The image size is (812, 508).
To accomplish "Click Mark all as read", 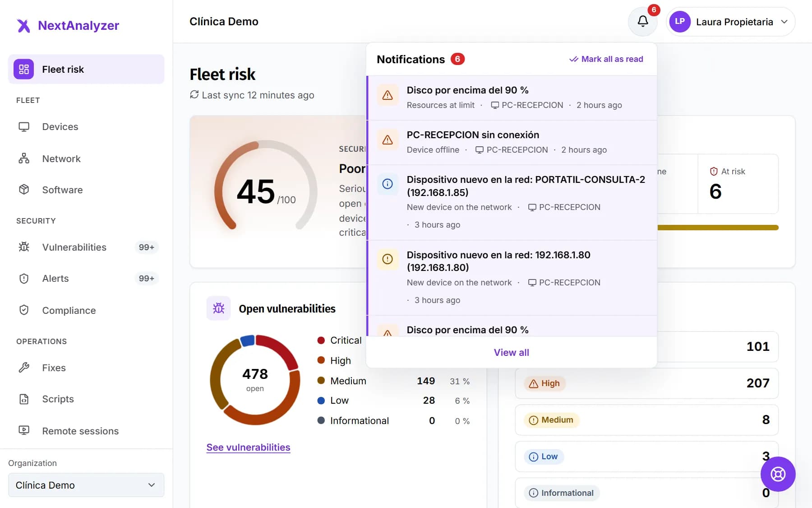I will coord(606,59).
